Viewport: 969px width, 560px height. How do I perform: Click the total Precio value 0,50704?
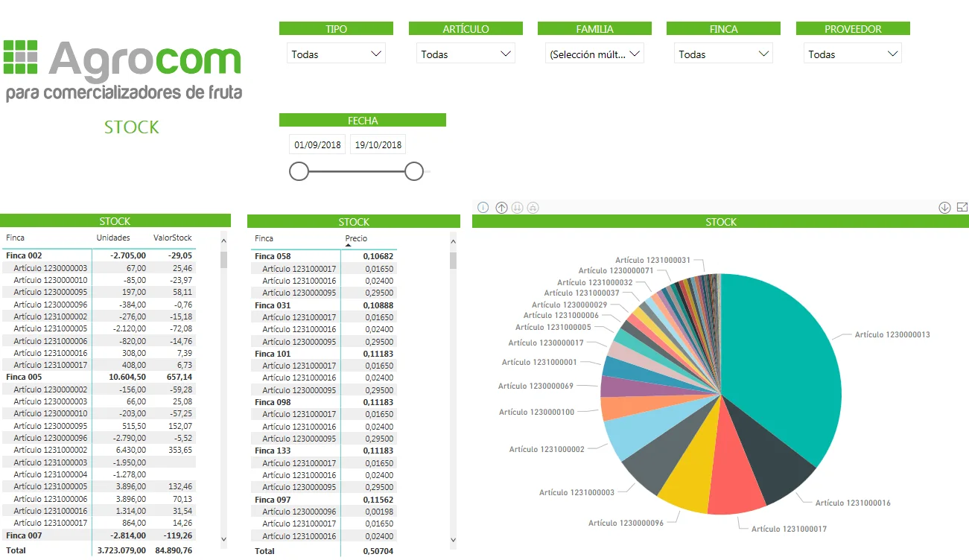[x=378, y=551]
